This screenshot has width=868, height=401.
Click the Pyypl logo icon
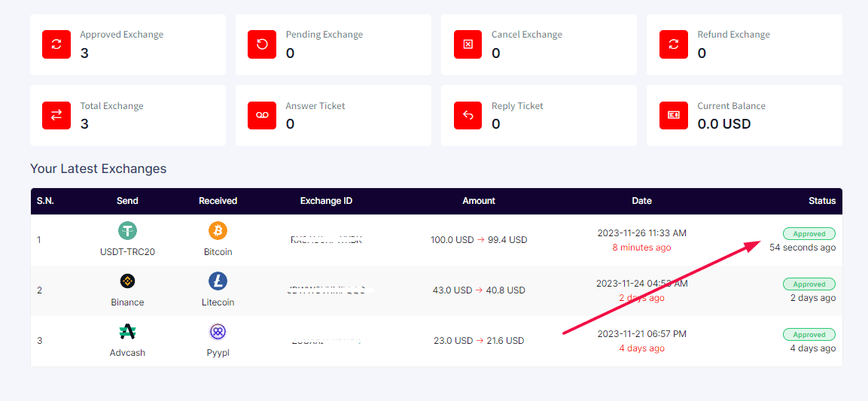(218, 332)
